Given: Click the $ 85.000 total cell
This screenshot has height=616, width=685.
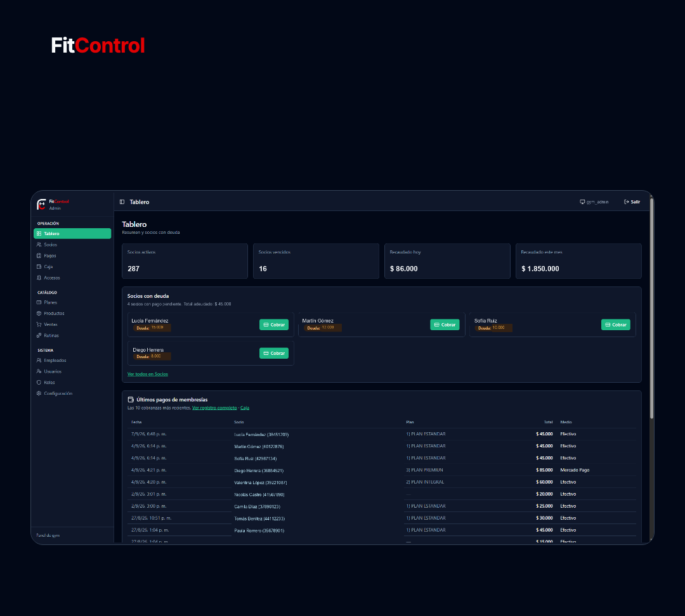Looking at the screenshot, I should coord(544,470).
